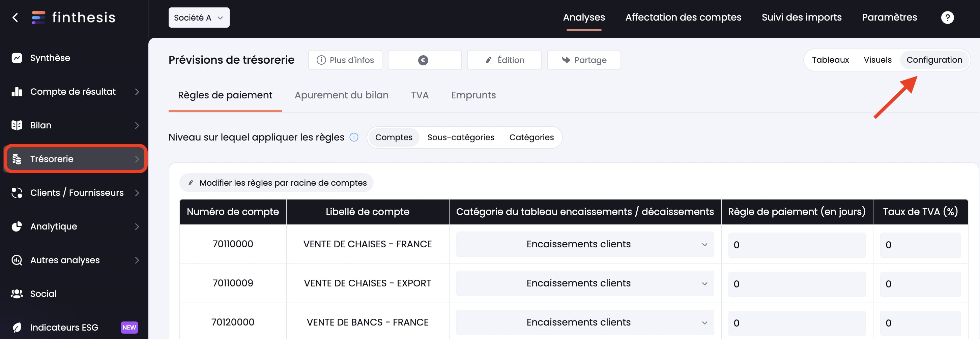Select the Comptes level toggle

click(x=393, y=137)
